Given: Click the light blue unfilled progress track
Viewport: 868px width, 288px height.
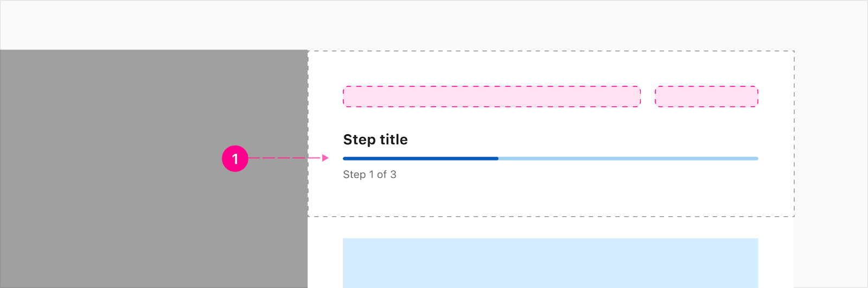Looking at the screenshot, I should click(x=628, y=159).
